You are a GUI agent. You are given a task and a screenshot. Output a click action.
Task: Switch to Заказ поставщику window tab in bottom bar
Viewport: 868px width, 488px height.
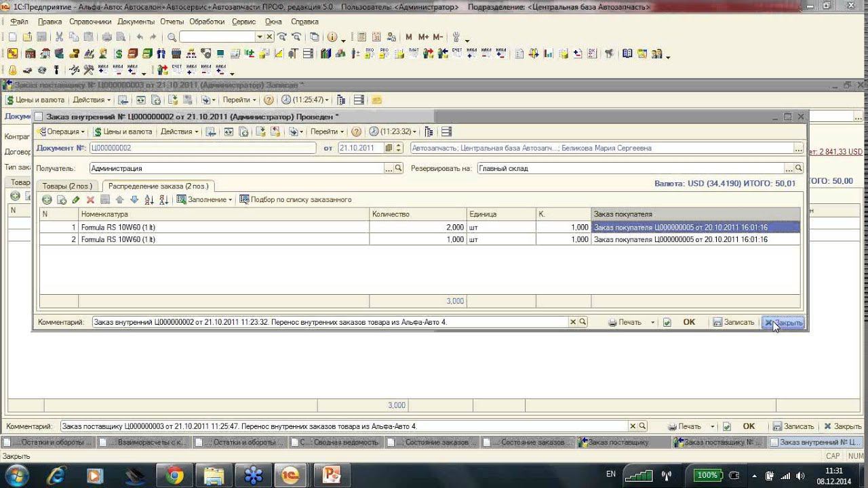[x=623, y=443]
